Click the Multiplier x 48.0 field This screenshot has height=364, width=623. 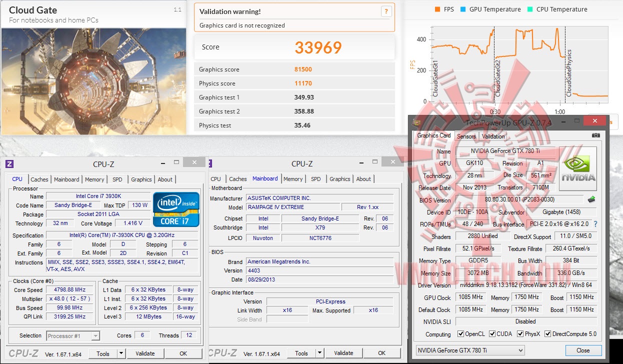coord(70,299)
